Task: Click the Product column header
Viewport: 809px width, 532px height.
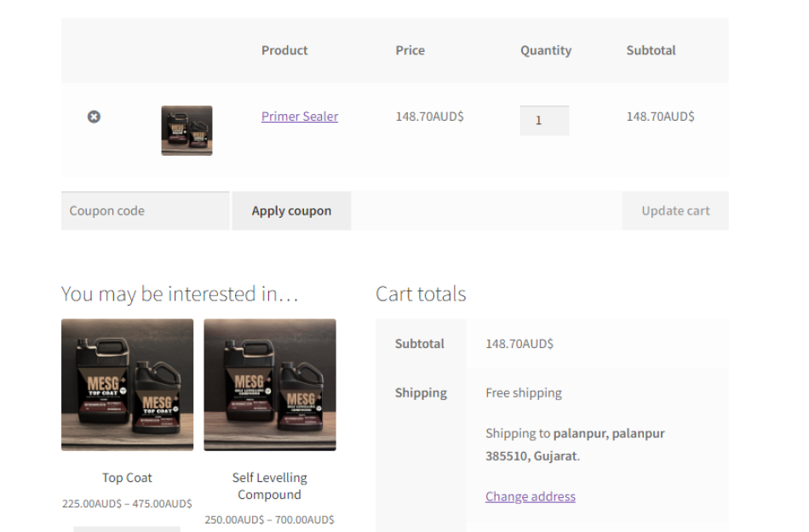Action: [284, 50]
